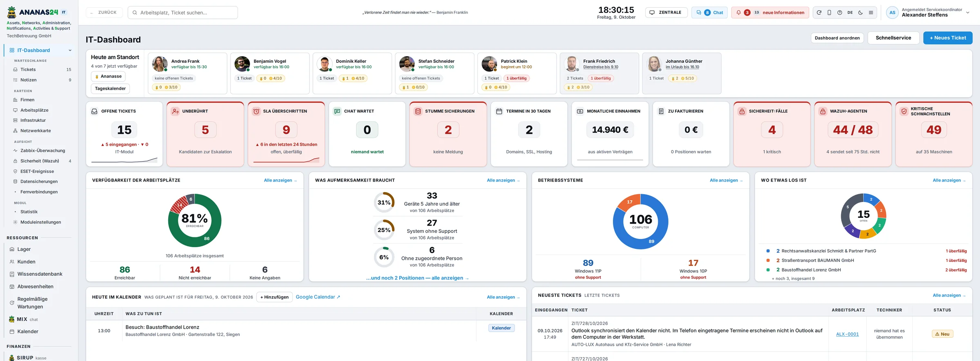Click the Termine in 30 Tagen calendar icon
The width and height of the screenshot is (980, 361).
(x=499, y=111)
